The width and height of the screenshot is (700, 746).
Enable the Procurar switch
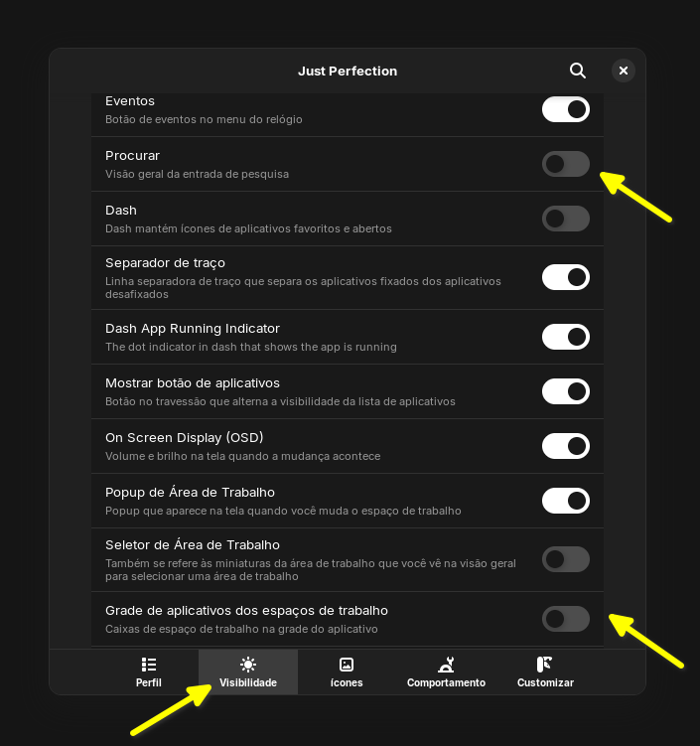coord(566,164)
